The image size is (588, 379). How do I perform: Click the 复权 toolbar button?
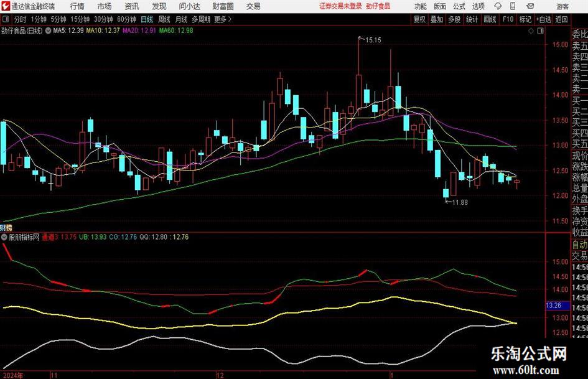pos(419,19)
